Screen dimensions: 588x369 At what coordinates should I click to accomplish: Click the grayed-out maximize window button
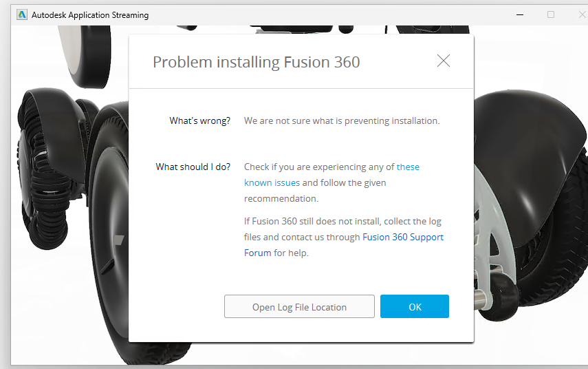pos(551,14)
